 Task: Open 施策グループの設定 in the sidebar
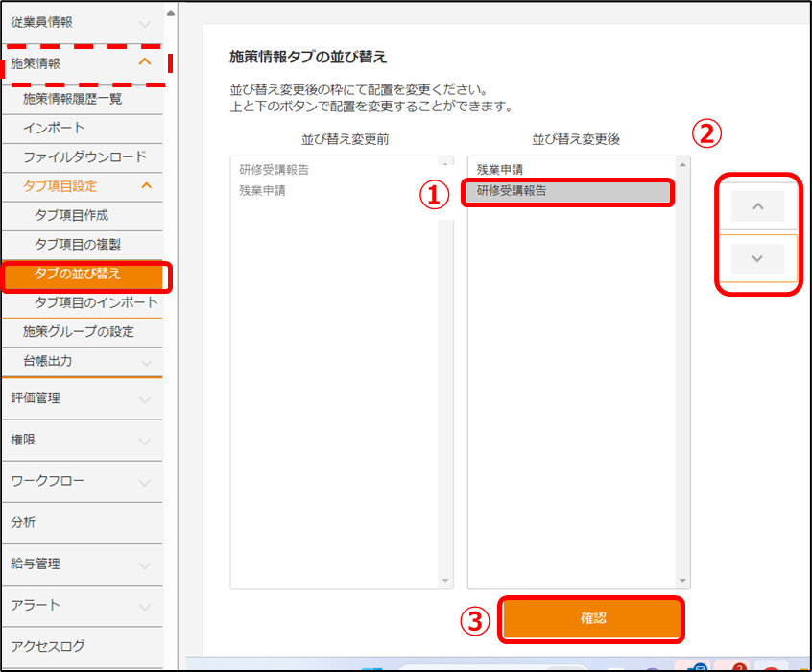[79, 331]
